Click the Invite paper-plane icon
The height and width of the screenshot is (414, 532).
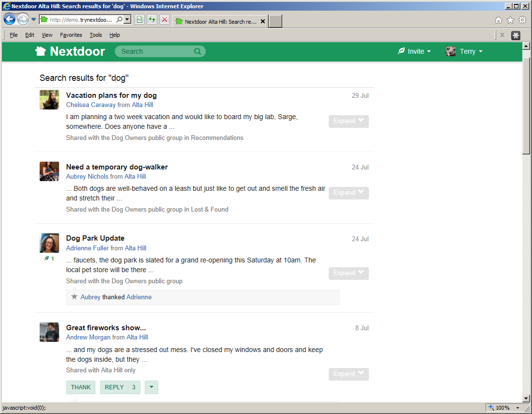pos(401,50)
